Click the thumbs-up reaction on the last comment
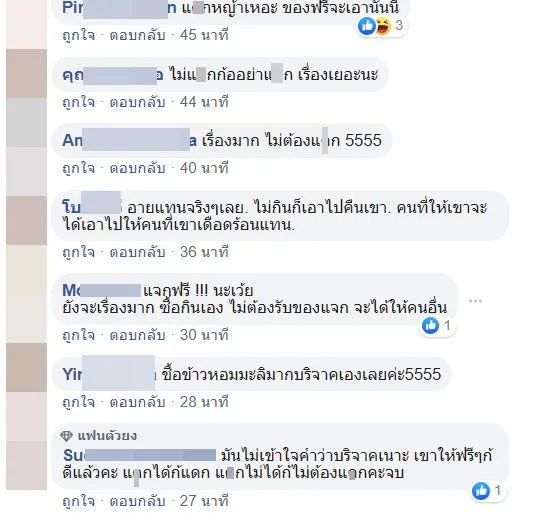Screen dimensions: 543x513 [x=481, y=490]
